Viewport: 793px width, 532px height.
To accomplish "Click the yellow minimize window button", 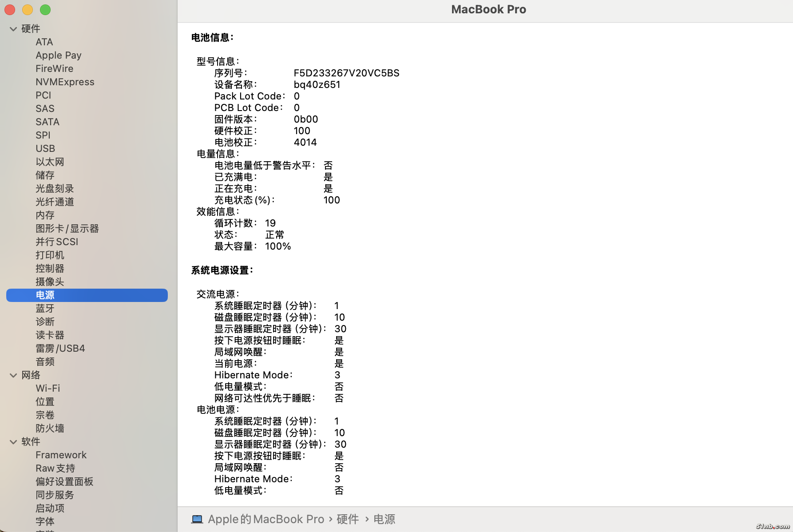I will [x=28, y=9].
